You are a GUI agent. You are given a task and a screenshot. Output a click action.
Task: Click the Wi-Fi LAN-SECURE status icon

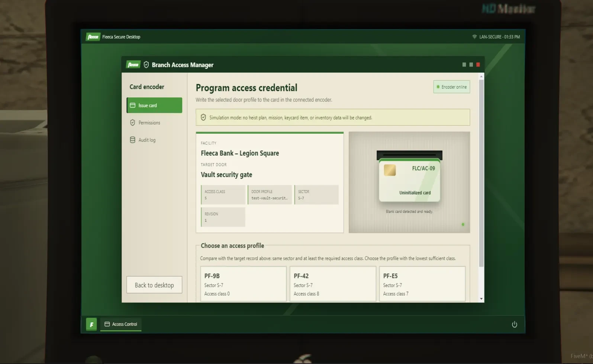474,37
